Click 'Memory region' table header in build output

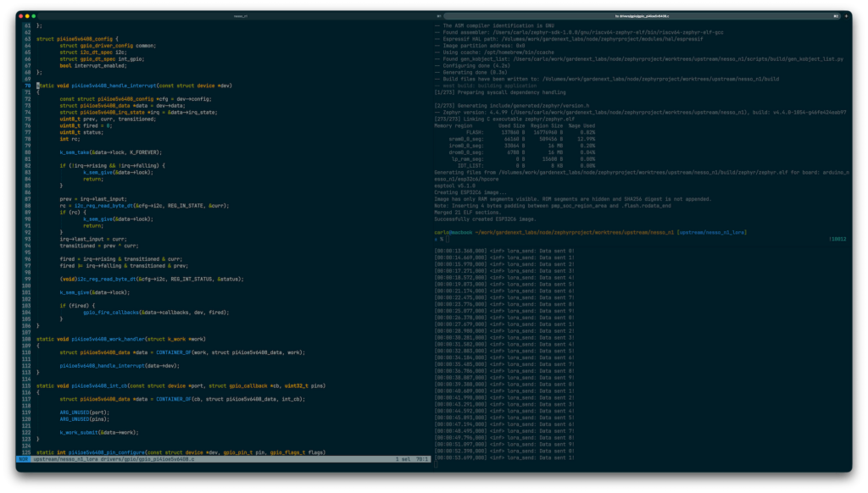pos(453,125)
